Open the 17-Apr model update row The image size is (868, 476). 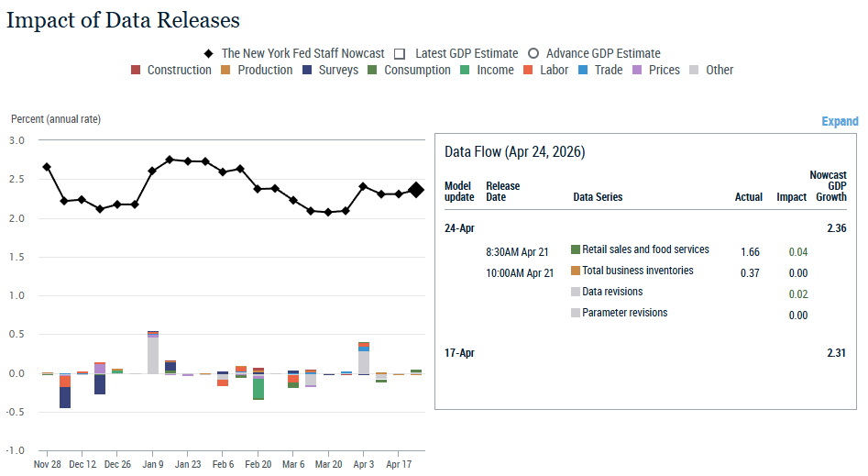[x=459, y=353]
